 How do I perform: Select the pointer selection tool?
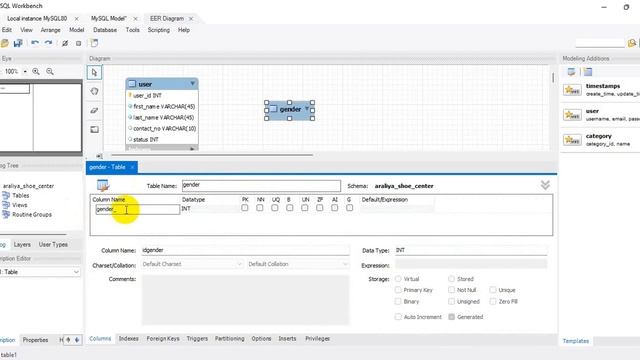pyautogui.click(x=95, y=73)
